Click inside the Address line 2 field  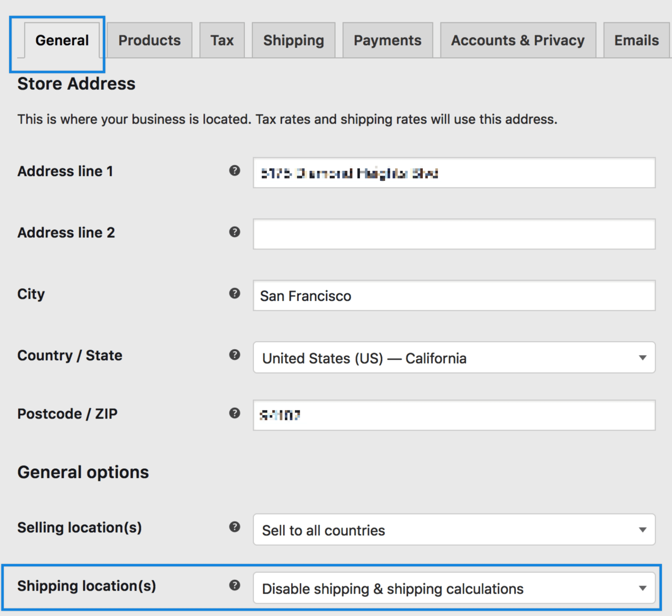pyautogui.click(x=453, y=234)
